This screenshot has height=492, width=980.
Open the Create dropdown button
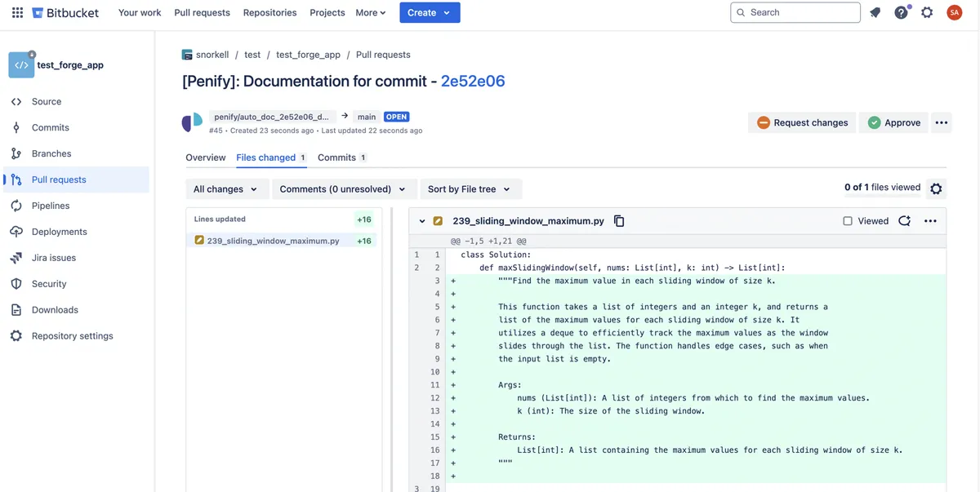(x=430, y=13)
